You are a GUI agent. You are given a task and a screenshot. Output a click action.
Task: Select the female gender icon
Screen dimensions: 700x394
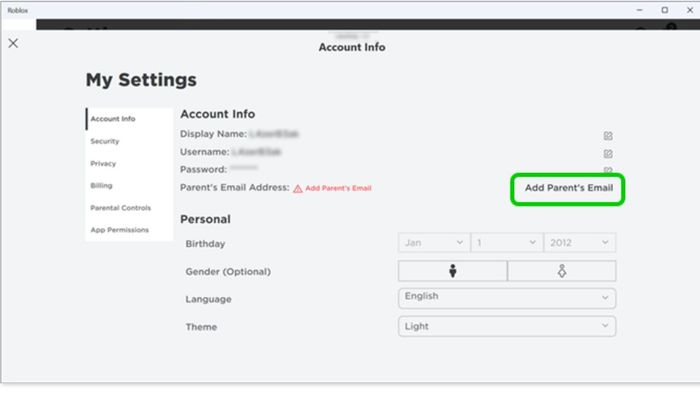pyautogui.click(x=562, y=271)
